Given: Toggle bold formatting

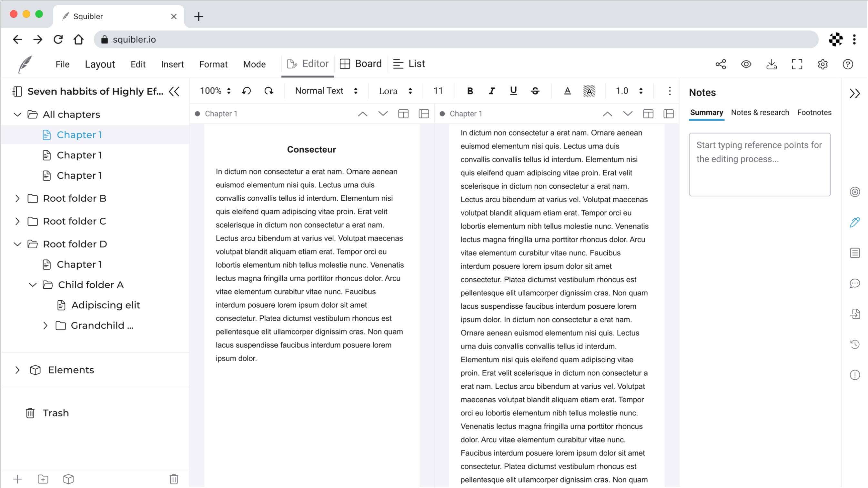Looking at the screenshot, I should pyautogui.click(x=470, y=91).
